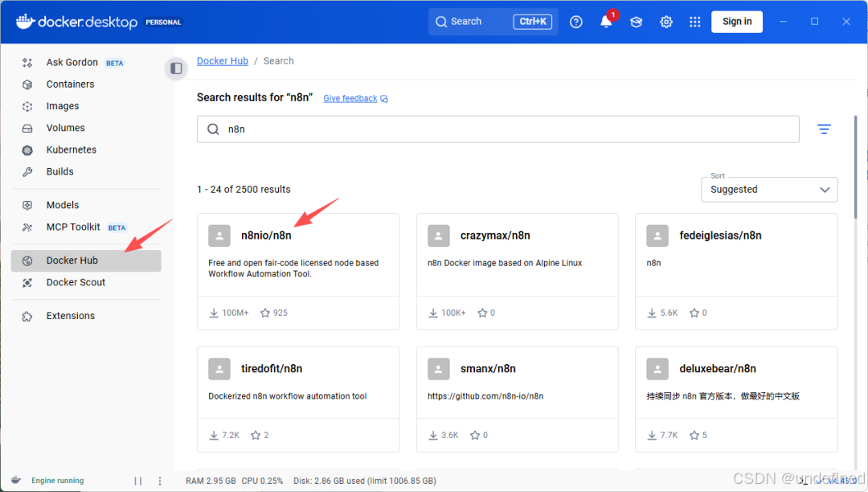Click the Sign in button
868x492 pixels.
tap(737, 22)
